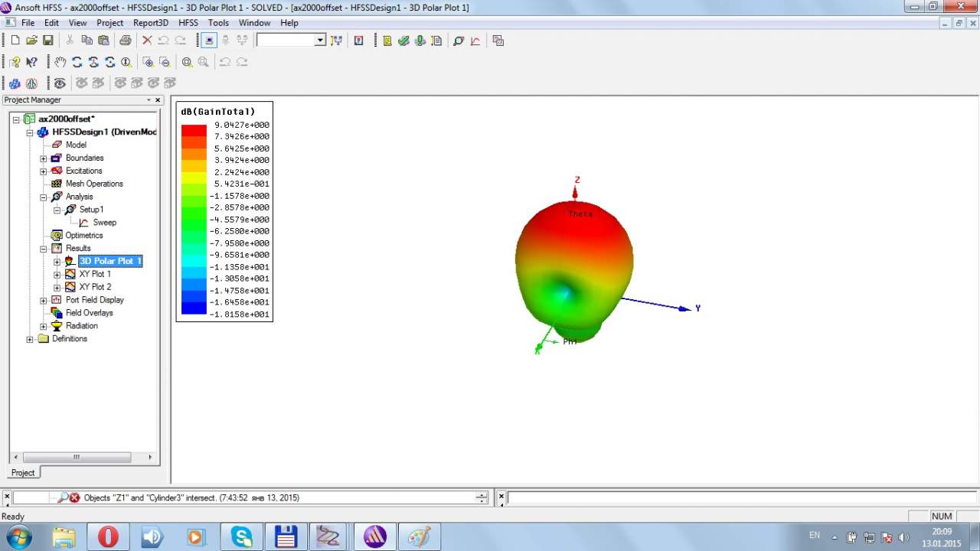Image resolution: width=980 pixels, height=551 pixels.
Task: Open Skype from the Windows taskbar
Action: point(242,536)
